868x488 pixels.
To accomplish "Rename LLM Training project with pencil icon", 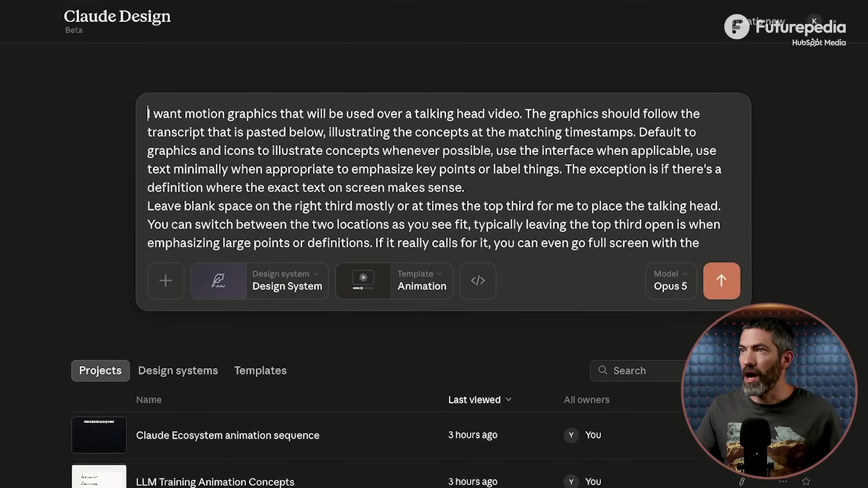I will click(742, 482).
